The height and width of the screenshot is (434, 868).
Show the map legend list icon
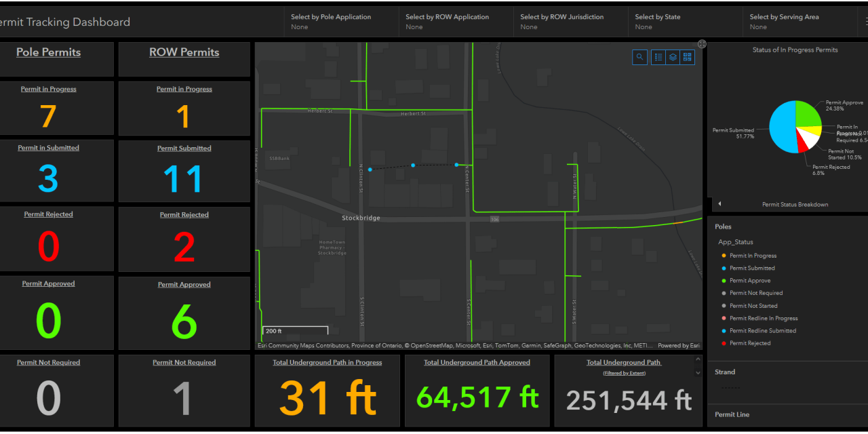pyautogui.click(x=658, y=58)
